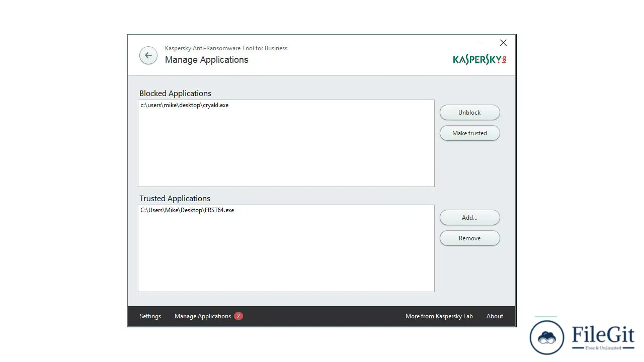This screenshot has width=644, height=362.
Task: Close the Kaspersky Anti-Ransomware window
Action: (503, 43)
